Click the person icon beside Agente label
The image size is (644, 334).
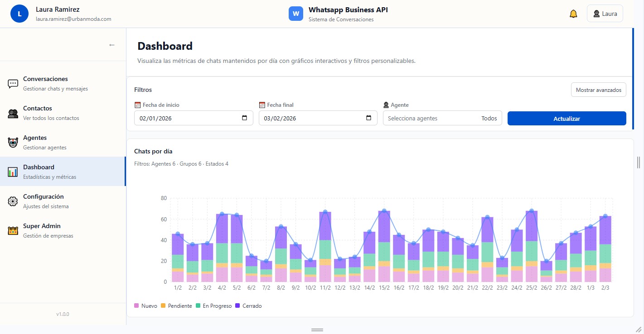pyautogui.click(x=386, y=105)
